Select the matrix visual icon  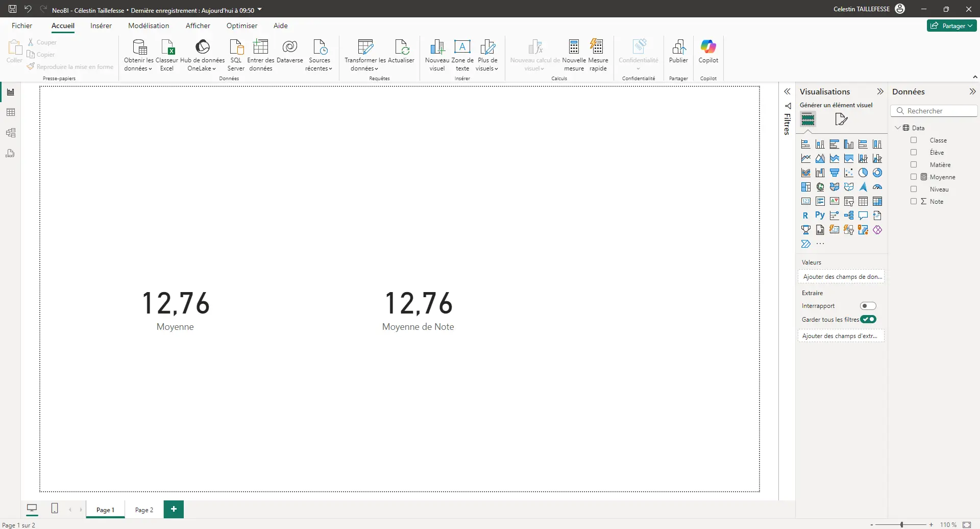877,202
